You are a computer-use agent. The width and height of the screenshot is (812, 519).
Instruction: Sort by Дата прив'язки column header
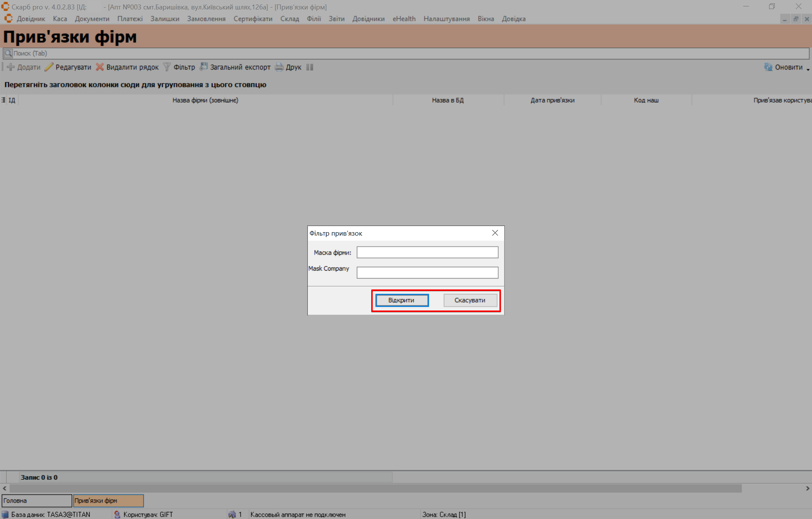tap(552, 100)
